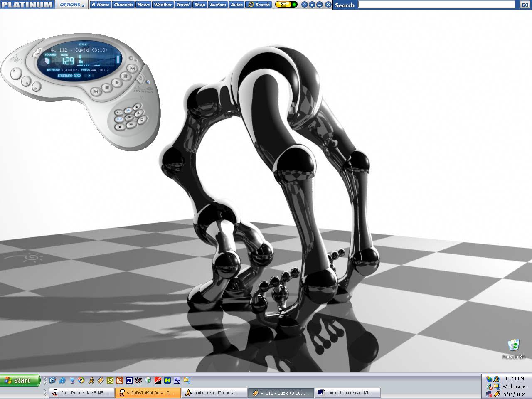Image resolution: width=532 pixels, height=399 pixels.
Task: Stop playback in the Winamp player
Action: (x=106, y=88)
